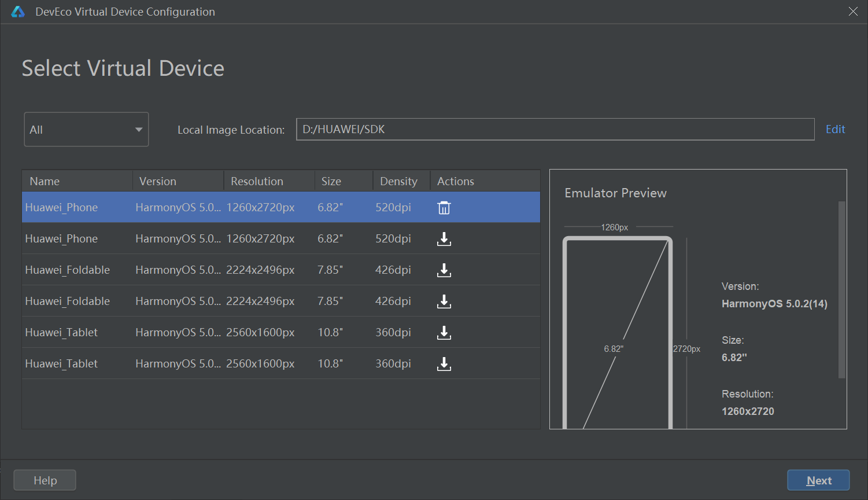868x500 pixels.
Task: Close the Virtual Device Configuration dialog
Action: [x=853, y=12]
